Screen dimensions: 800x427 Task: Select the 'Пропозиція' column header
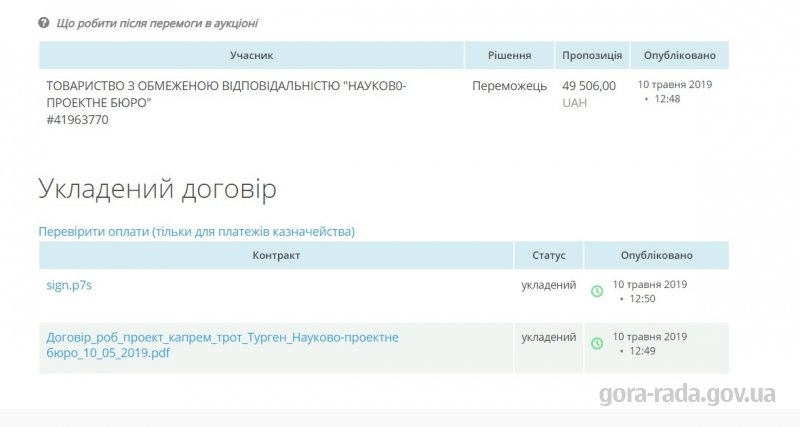pos(592,55)
